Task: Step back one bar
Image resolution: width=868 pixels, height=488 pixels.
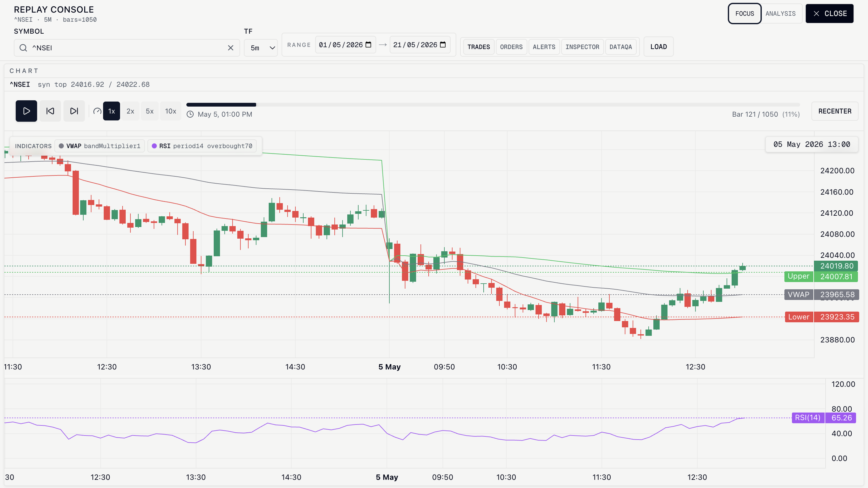Action: [x=50, y=111]
